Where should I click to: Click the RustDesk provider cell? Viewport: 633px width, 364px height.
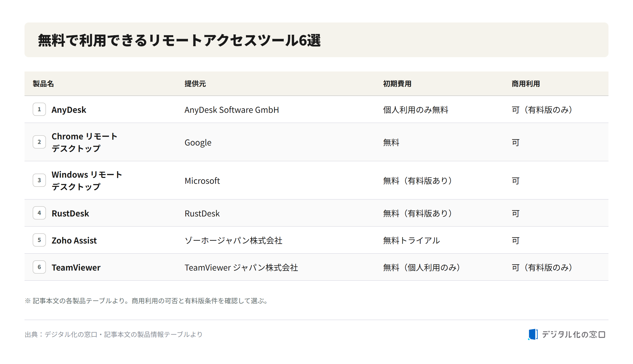click(202, 213)
